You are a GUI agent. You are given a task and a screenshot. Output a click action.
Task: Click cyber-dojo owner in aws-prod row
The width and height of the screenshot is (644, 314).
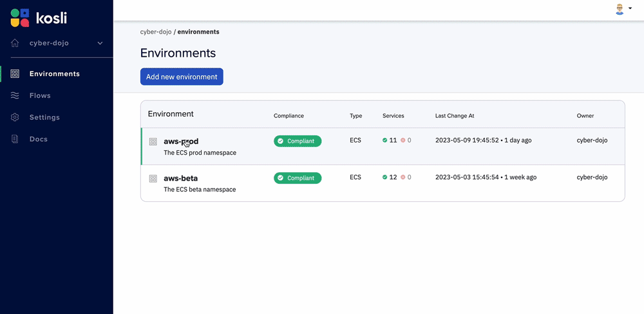[x=592, y=141]
